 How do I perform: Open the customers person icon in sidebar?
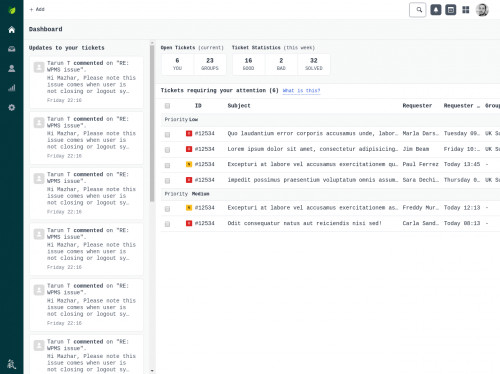coord(12,68)
